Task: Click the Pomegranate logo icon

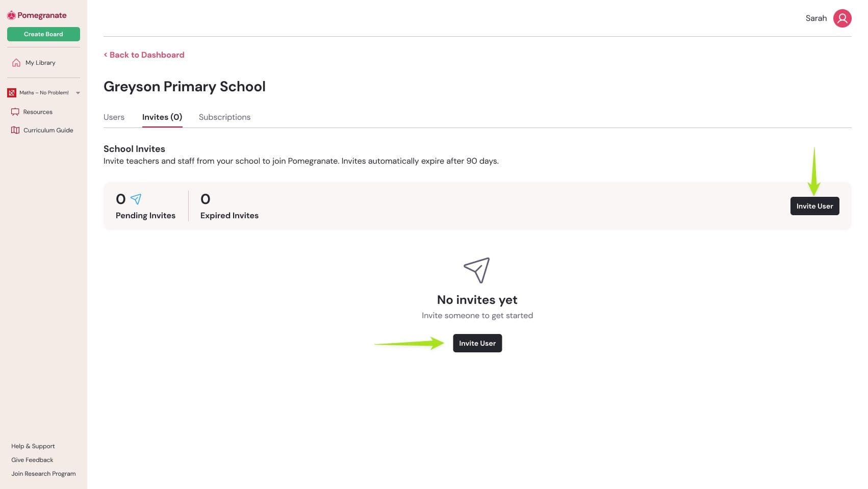Action: tap(11, 15)
